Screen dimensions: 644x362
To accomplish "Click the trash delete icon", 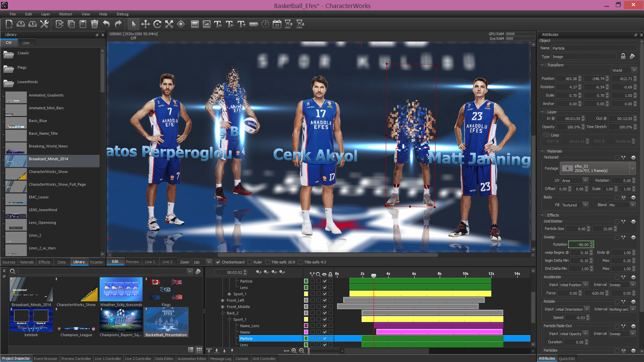I will tap(95, 24).
